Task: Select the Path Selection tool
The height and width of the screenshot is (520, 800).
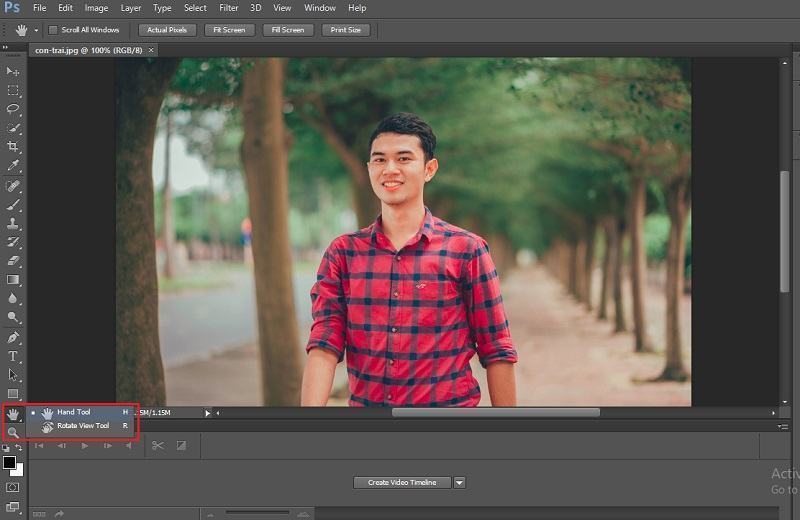Action: [13, 375]
